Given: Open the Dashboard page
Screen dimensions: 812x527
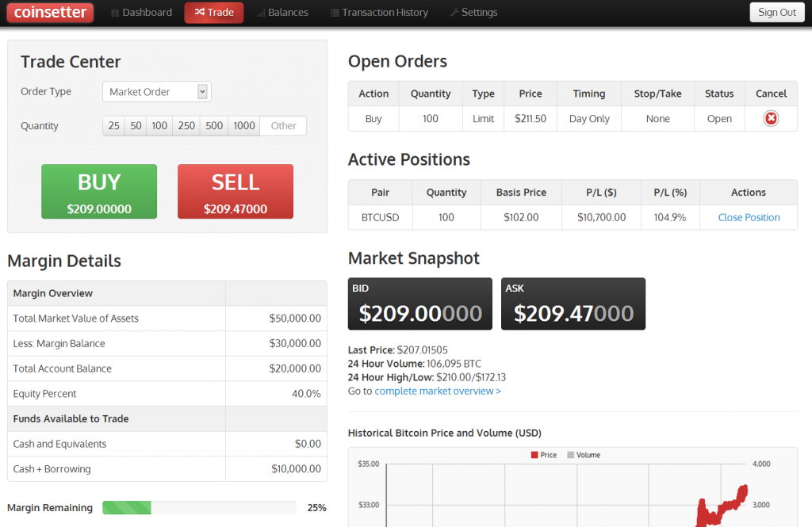Looking at the screenshot, I should point(141,13).
